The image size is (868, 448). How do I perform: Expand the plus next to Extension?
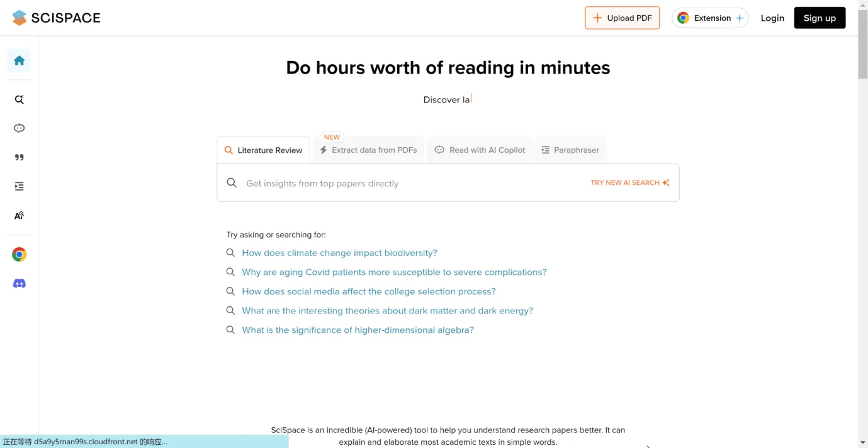pyautogui.click(x=740, y=18)
